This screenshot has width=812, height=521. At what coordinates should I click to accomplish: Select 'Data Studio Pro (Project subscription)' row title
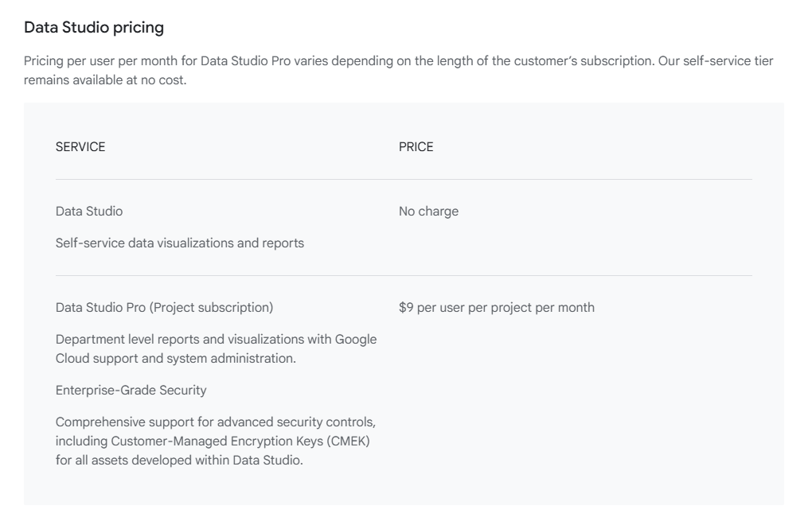(164, 307)
